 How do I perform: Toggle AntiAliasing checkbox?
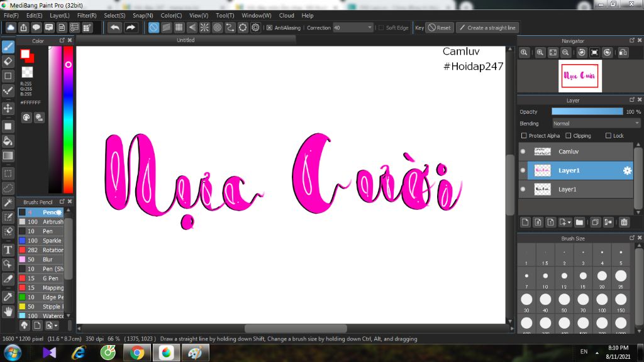269,28
